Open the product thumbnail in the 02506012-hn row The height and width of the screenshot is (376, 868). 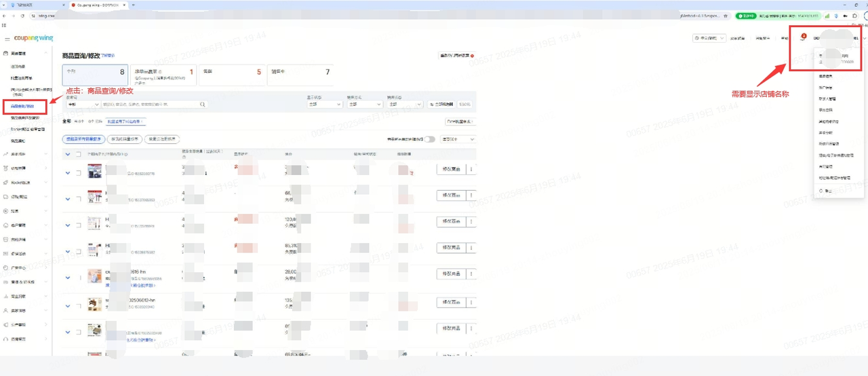[x=94, y=303]
